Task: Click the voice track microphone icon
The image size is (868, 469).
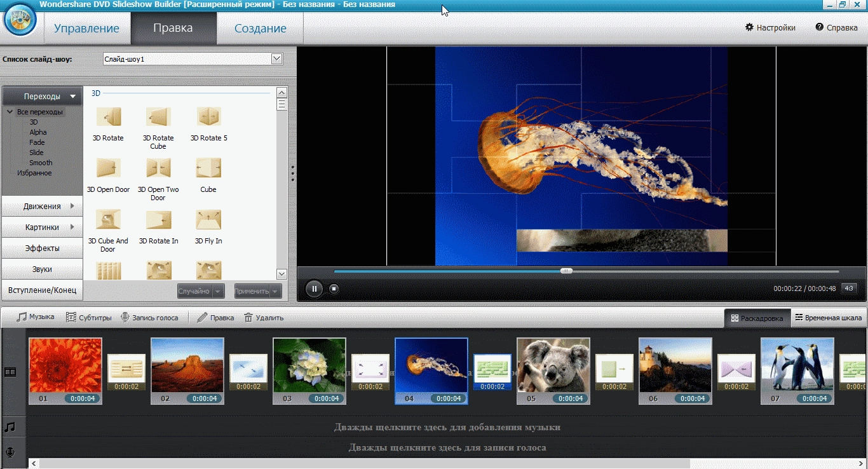Action: click(x=10, y=452)
